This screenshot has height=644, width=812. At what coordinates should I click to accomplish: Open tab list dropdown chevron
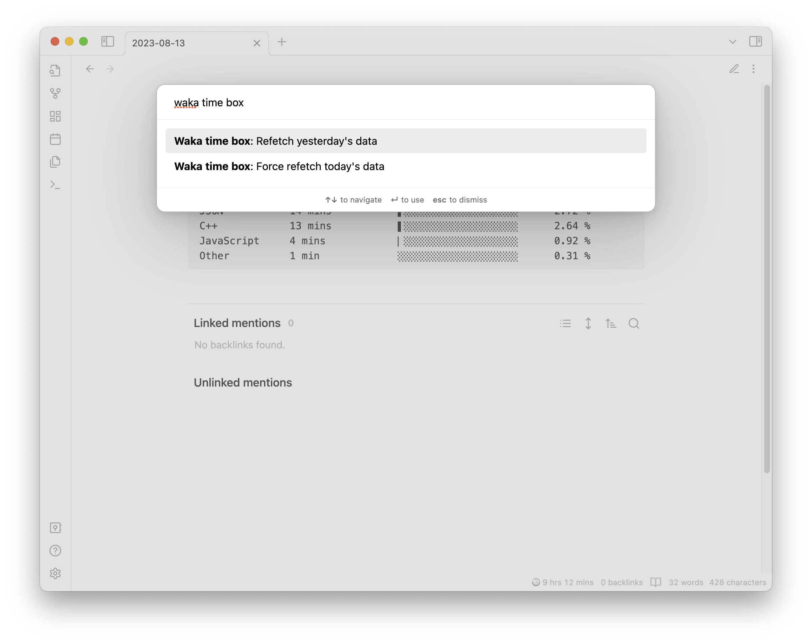click(x=732, y=42)
